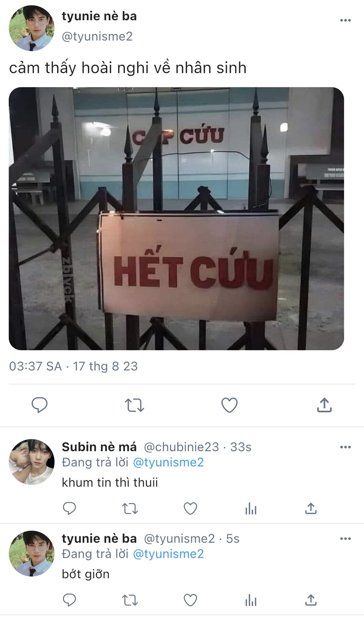The width and height of the screenshot is (364, 617).
Task: View analytics for Subin nè má reply
Action: (251, 509)
